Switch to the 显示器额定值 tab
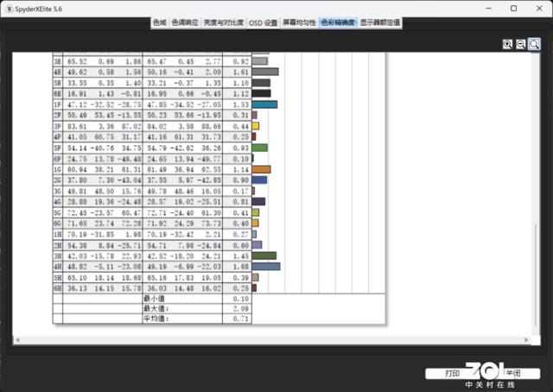The height and width of the screenshot is (392, 553). pyautogui.click(x=380, y=22)
